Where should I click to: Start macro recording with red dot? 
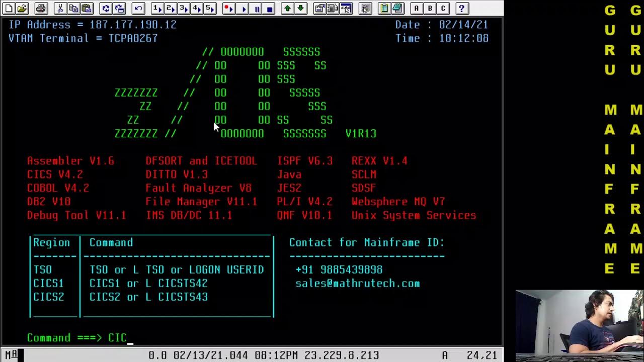click(x=228, y=8)
